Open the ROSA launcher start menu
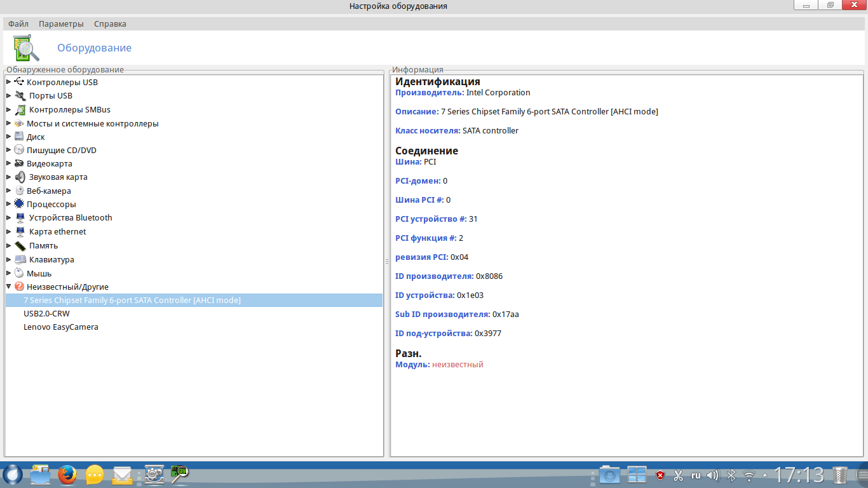The image size is (868, 488). (12, 475)
